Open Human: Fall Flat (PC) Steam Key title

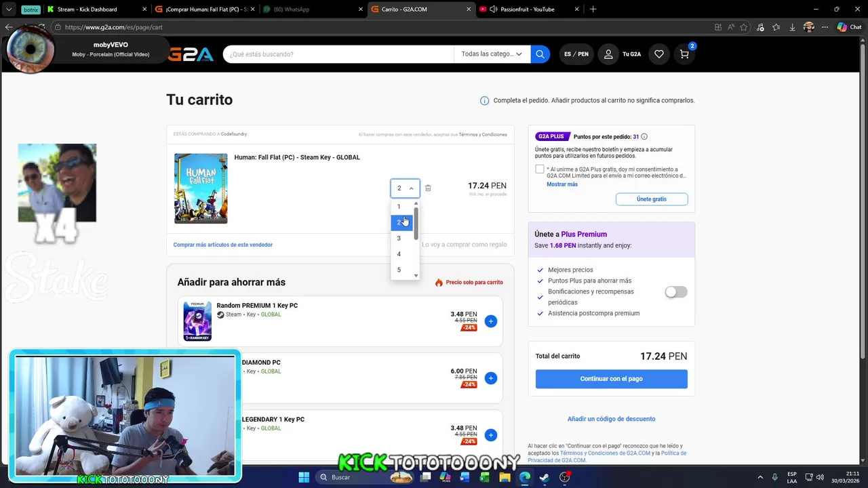click(x=297, y=157)
